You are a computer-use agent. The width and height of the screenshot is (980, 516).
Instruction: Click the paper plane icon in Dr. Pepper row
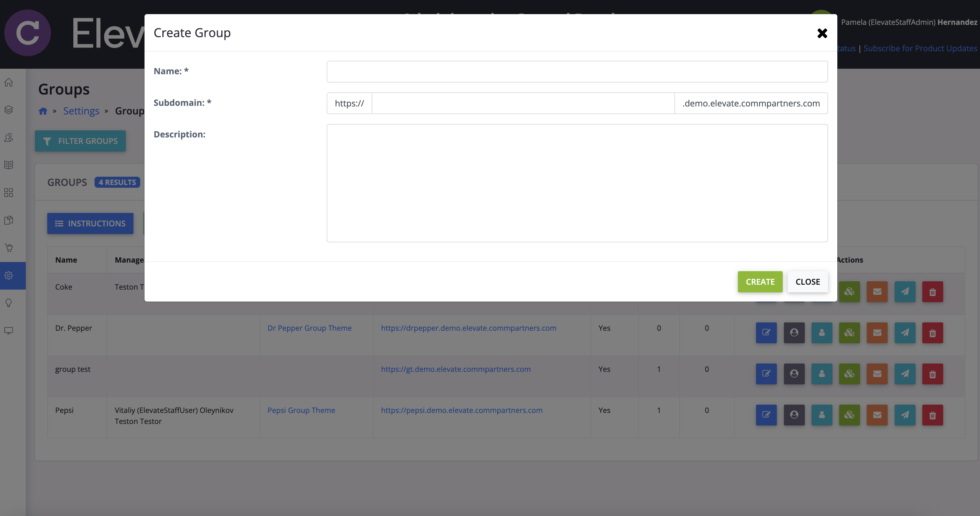tap(905, 333)
